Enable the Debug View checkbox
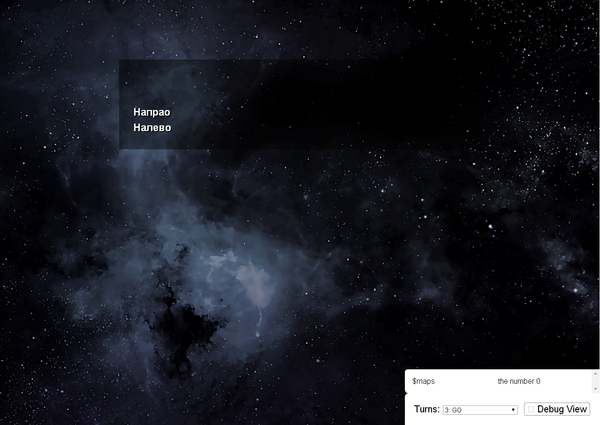 pos(531,410)
